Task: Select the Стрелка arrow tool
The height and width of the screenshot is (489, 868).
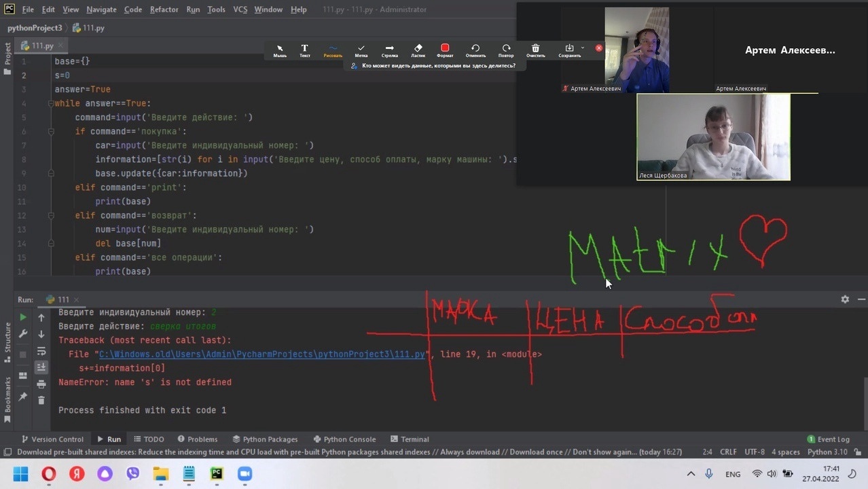Action: click(x=390, y=51)
